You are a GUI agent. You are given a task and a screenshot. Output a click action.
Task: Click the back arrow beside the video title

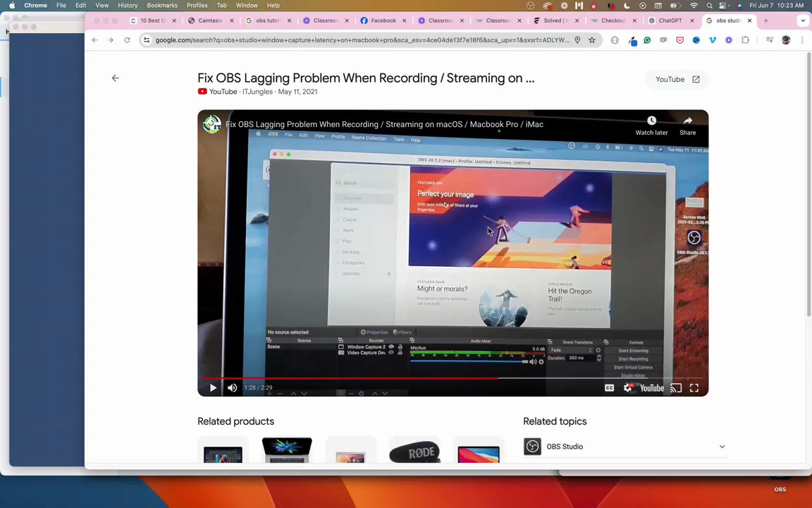[115, 78]
